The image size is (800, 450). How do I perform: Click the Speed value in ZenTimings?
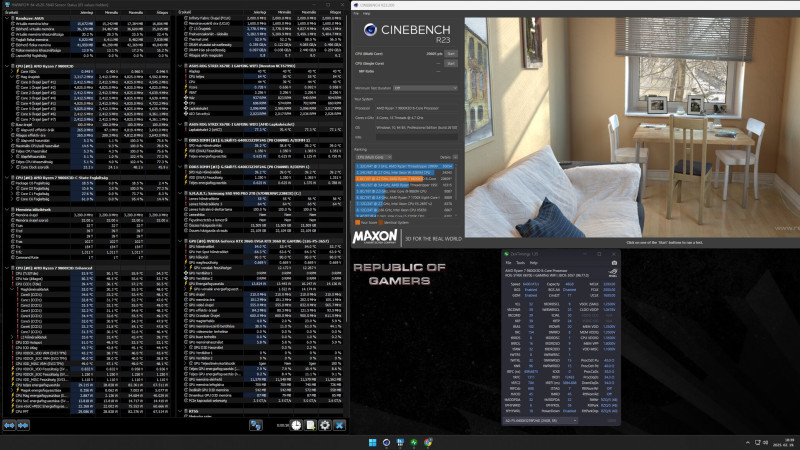point(531,284)
